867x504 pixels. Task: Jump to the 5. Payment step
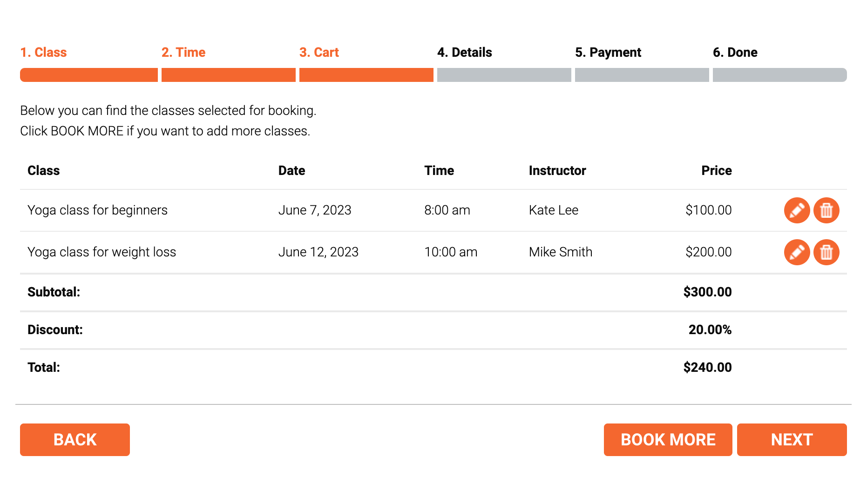608,52
